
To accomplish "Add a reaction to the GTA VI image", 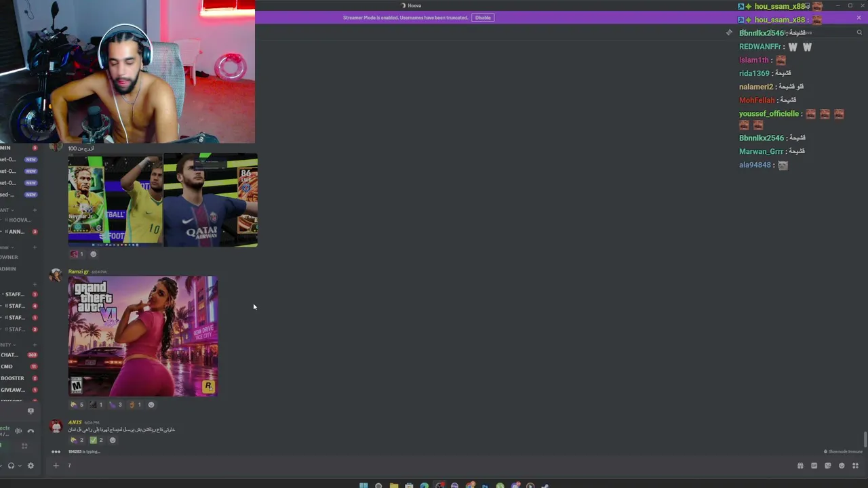I will click(x=151, y=405).
